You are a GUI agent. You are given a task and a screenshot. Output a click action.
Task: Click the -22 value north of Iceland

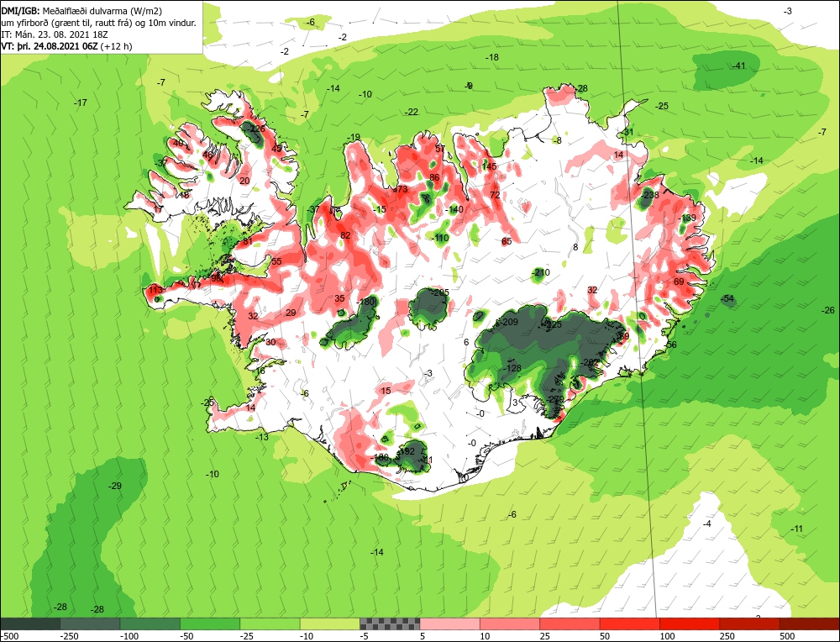click(x=412, y=112)
